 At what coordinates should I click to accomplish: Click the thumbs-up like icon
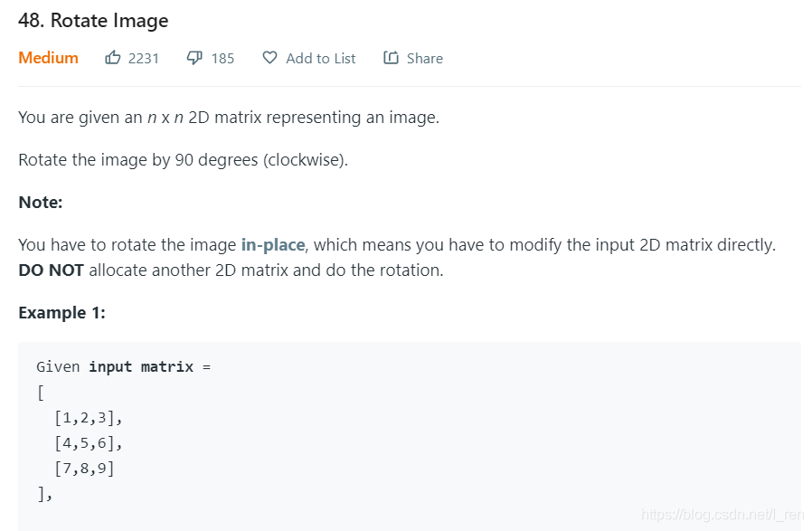click(113, 57)
